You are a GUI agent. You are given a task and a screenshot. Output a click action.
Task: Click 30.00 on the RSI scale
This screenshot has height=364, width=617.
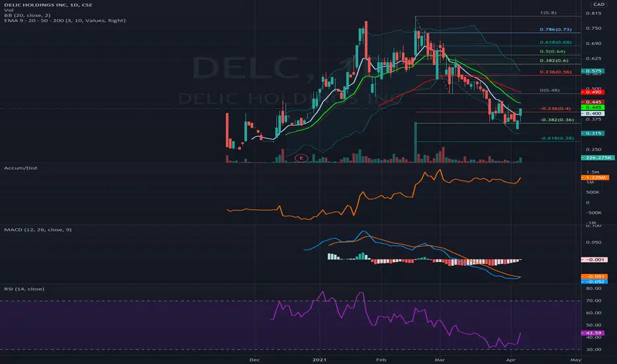click(x=593, y=349)
